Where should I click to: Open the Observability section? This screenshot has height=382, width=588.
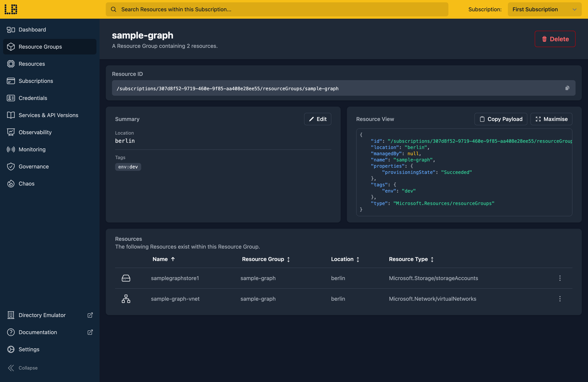point(50,132)
